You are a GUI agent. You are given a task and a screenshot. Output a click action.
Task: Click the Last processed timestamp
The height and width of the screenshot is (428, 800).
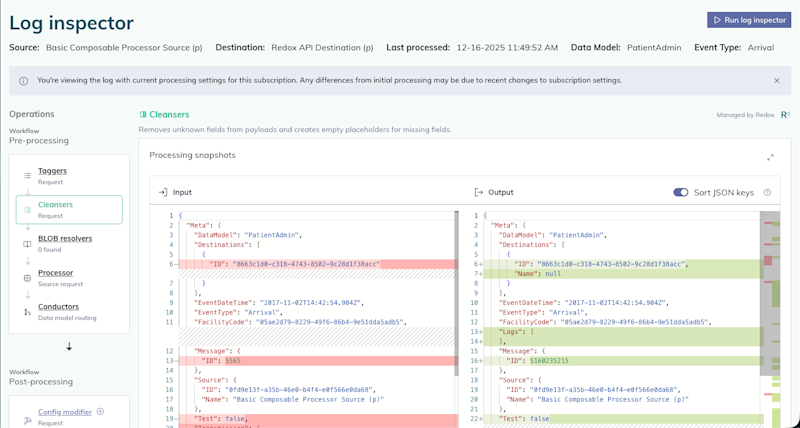[507, 47]
